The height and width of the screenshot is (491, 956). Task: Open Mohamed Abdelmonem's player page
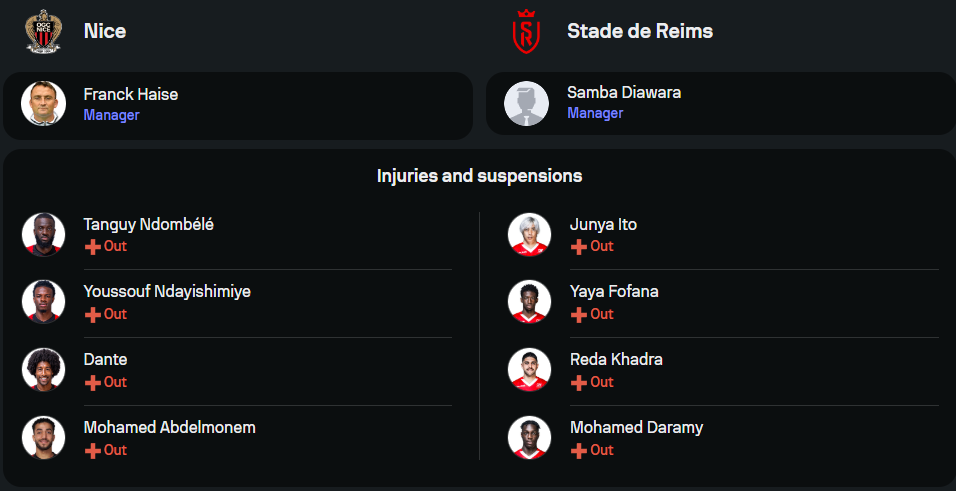(169, 428)
